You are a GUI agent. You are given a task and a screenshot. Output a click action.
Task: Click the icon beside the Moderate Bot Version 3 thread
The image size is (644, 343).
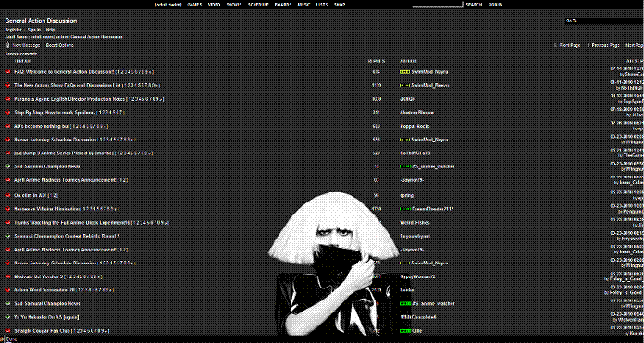[x=7, y=276]
